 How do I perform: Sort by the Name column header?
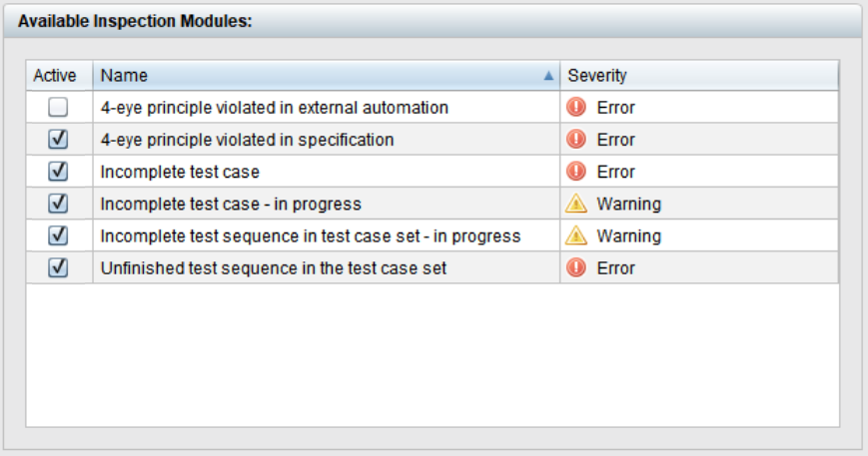pos(327,75)
